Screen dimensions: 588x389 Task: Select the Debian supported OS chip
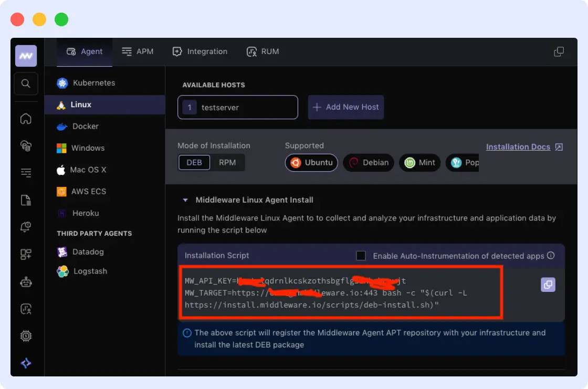[368, 163]
